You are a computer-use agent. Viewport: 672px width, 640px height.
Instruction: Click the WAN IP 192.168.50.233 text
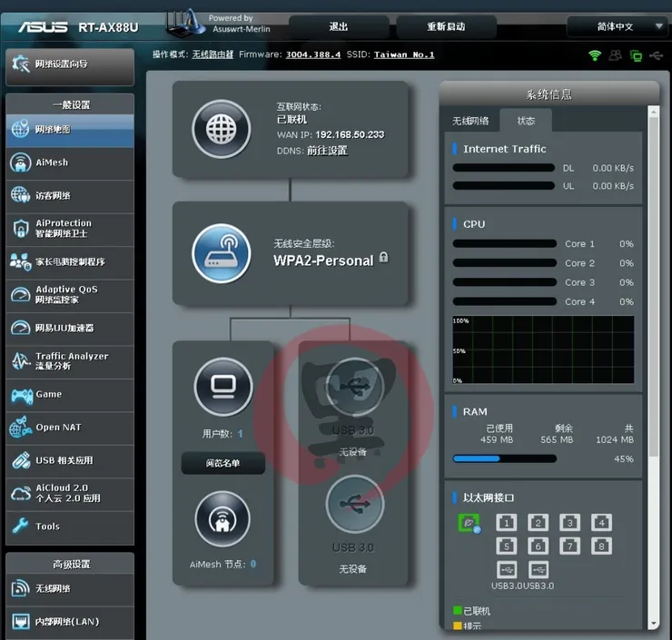[351, 134]
